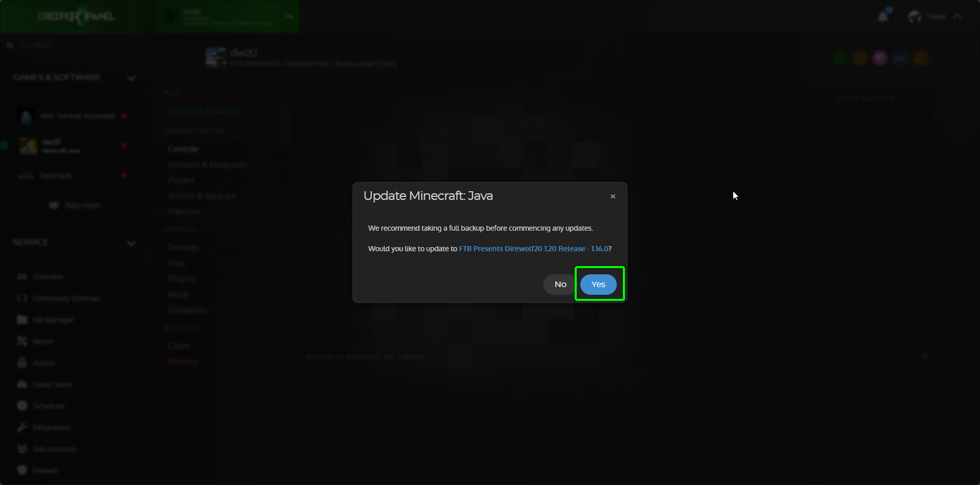This screenshot has height=485, width=980.
Task: Click the orange wrench action icon
Action: pyautogui.click(x=921, y=58)
